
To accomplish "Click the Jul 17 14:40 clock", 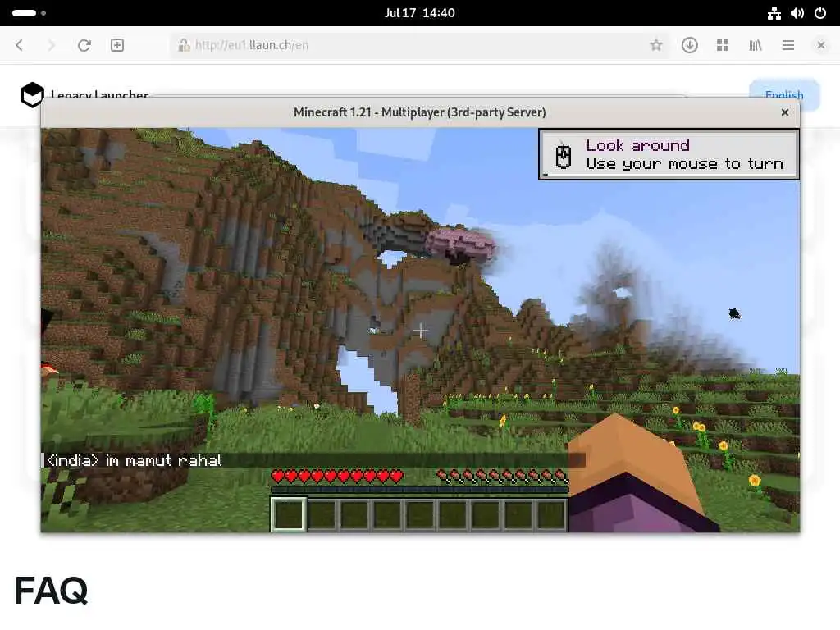I will 419,13.
